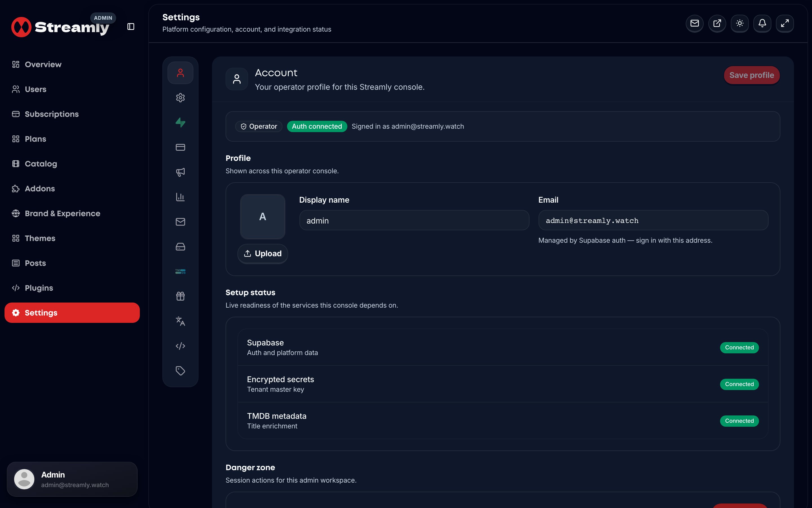Click the avatar placeholder with letter A
Image resolution: width=812 pixels, height=508 pixels.
tap(263, 217)
